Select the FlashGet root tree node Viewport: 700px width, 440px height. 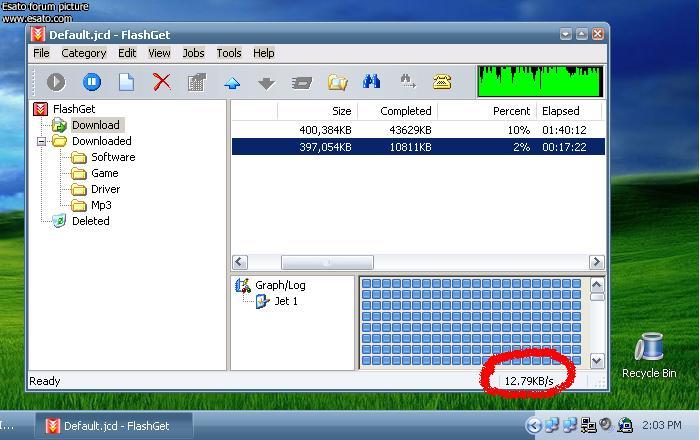pos(74,109)
